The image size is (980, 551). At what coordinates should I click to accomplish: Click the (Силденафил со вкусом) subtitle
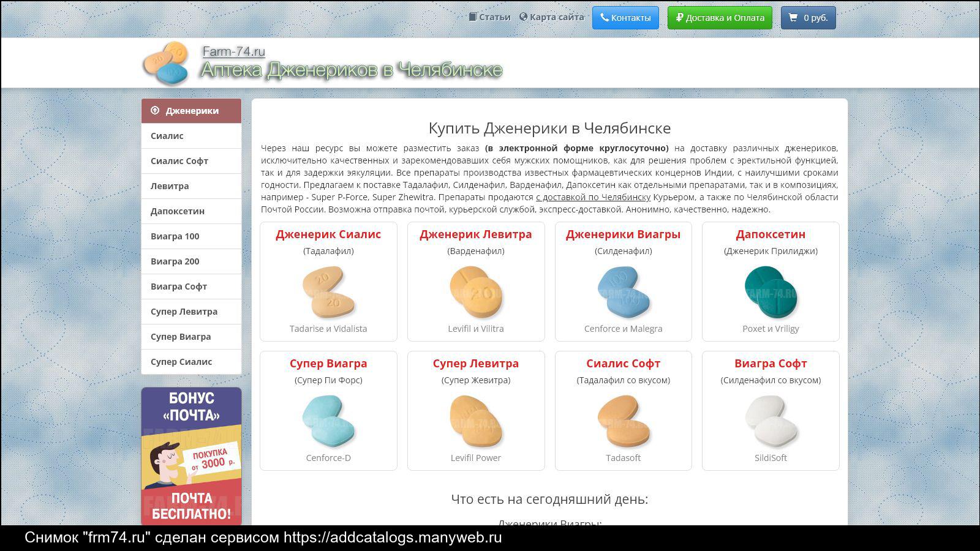(x=771, y=380)
